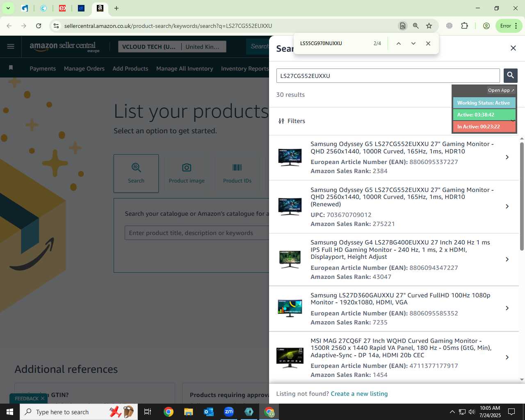Go to previous find-in-page match
Screen dimensions: 525x420
pos(398,43)
